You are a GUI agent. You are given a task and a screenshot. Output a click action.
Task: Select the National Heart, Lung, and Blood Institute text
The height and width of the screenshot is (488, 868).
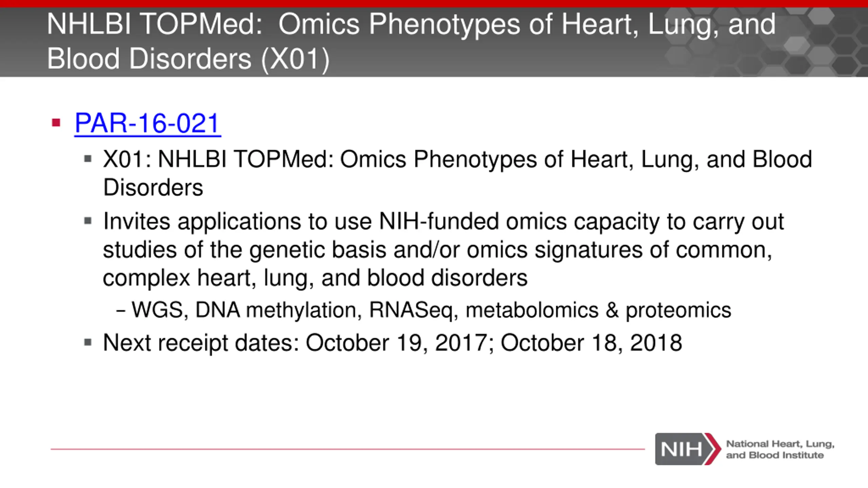pyautogui.click(x=780, y=449)
